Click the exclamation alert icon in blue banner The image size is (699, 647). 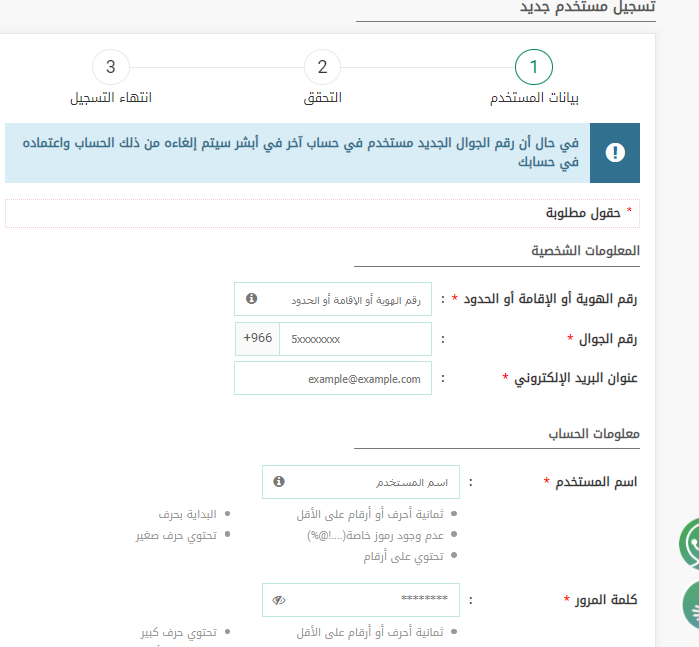point(615,153)
